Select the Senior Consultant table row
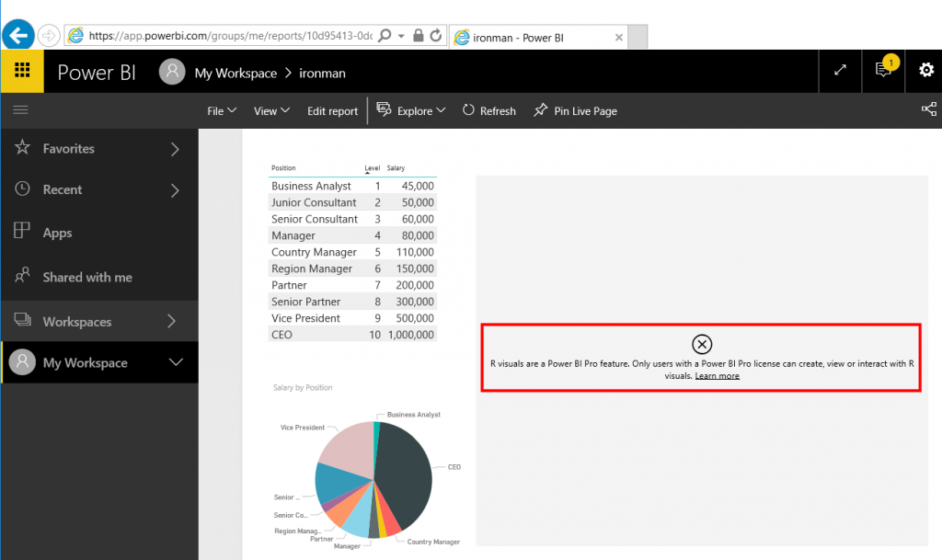Screen dimensions: 942x560 click(x=352, y=219)
